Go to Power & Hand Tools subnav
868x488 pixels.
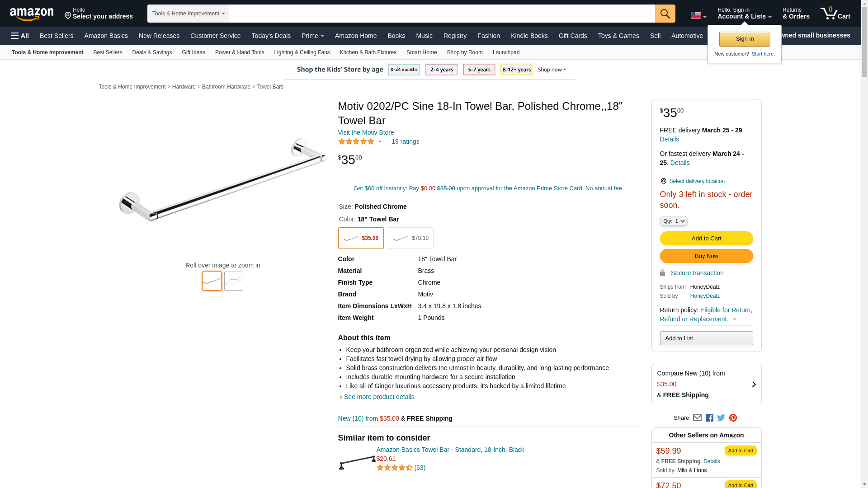point(239,52)
